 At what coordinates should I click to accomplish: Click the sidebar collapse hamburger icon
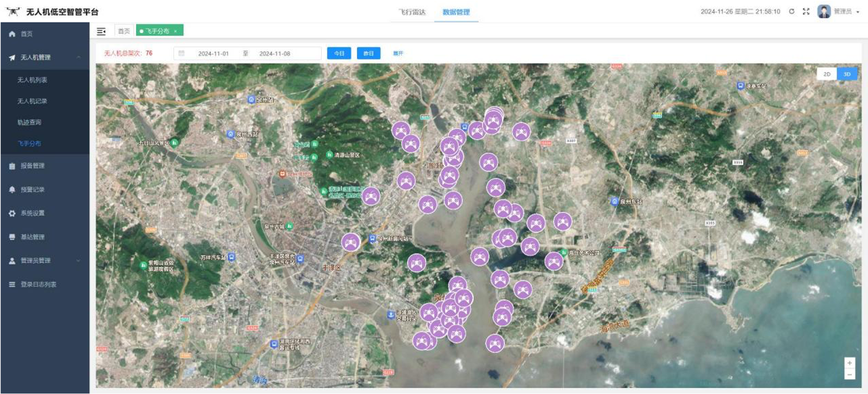tap(101, 31)
